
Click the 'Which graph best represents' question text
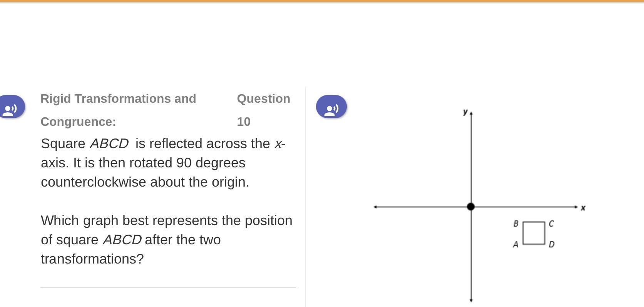167,240
